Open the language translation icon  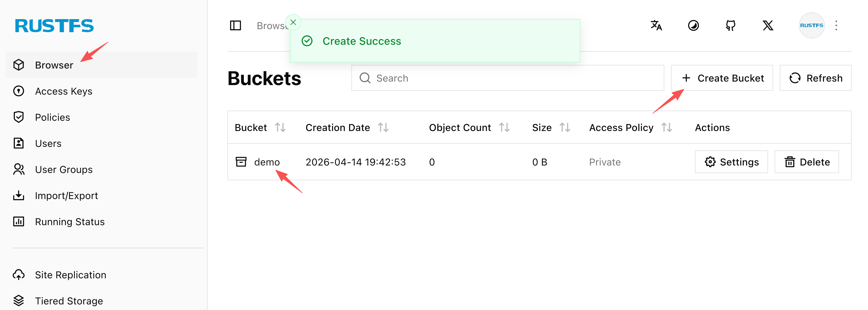coord(656,26)
